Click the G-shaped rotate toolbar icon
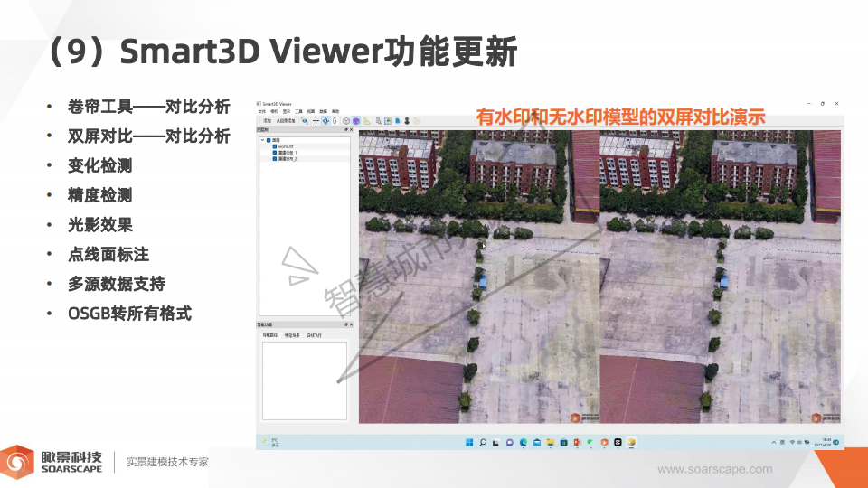 pyautogui.click(x=335, y=120)
